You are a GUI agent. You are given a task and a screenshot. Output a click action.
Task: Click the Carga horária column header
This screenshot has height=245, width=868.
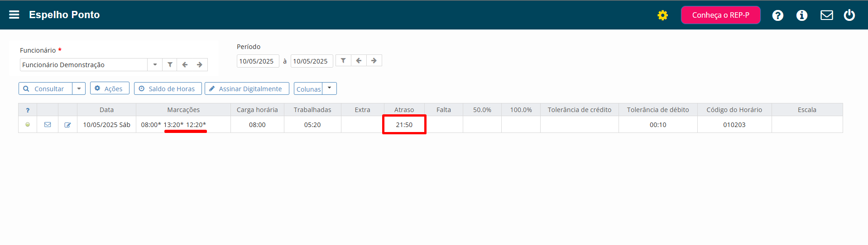pyautogui.click(x=257, y=110)
